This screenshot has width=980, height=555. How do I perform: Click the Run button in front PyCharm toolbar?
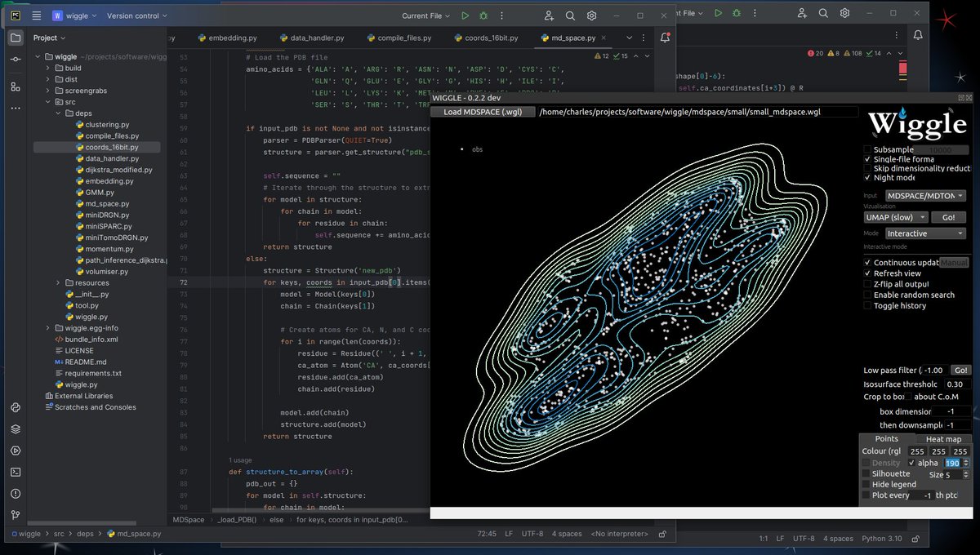pyautogui.click(x=465, y=16)
